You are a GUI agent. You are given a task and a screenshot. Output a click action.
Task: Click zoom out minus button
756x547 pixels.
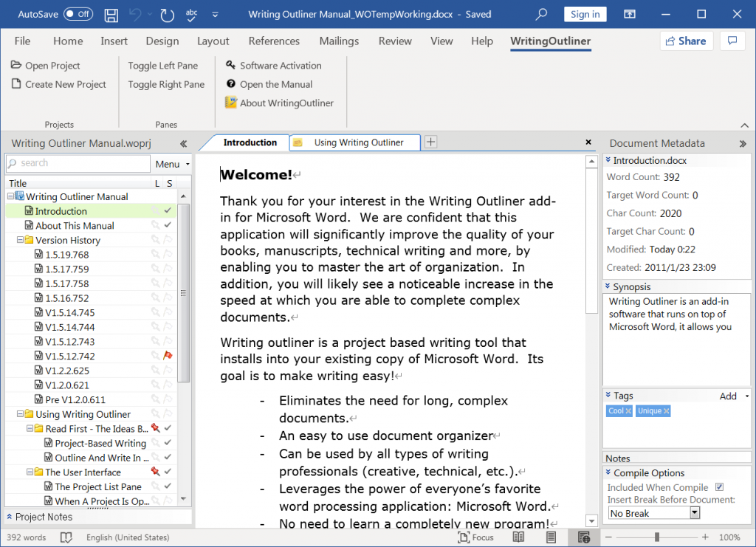pos(608,537)
